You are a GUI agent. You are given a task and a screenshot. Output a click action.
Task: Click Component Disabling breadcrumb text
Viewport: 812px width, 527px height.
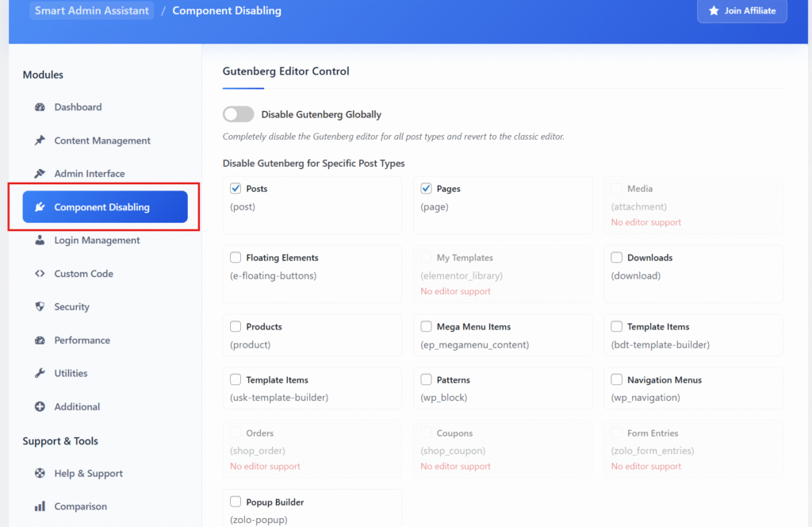coord(227,10)
